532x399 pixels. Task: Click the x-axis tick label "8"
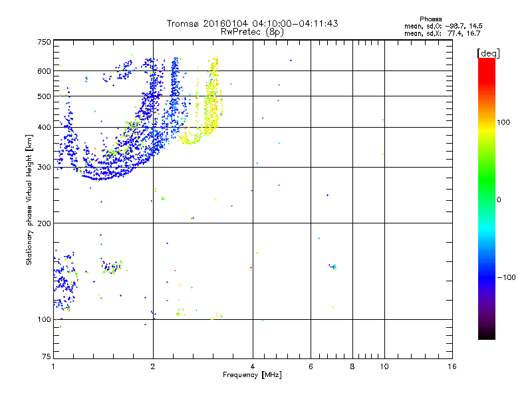coord(352,366)
